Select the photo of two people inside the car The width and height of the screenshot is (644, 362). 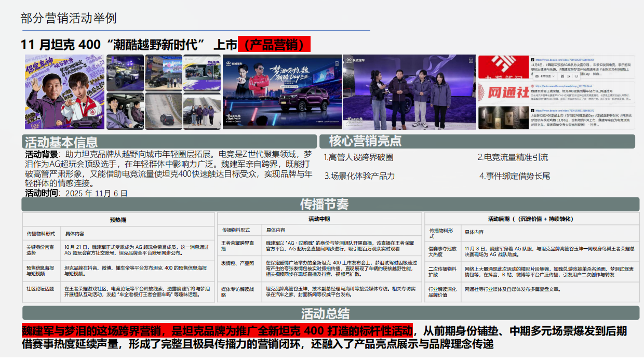(x=125, y=111)
